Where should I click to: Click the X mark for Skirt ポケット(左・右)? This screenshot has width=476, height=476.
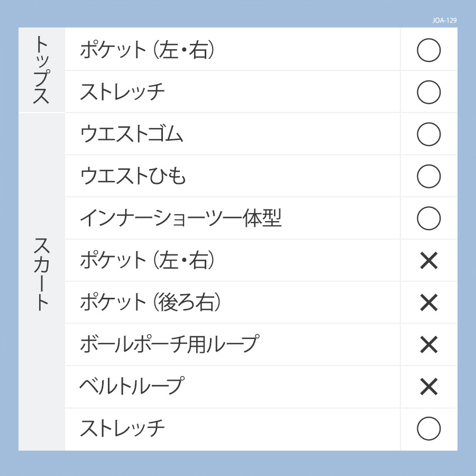[x=428, y=260]
